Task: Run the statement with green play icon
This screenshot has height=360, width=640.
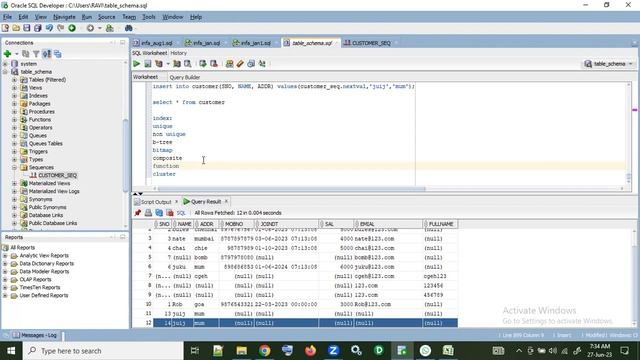Action: 136,64
